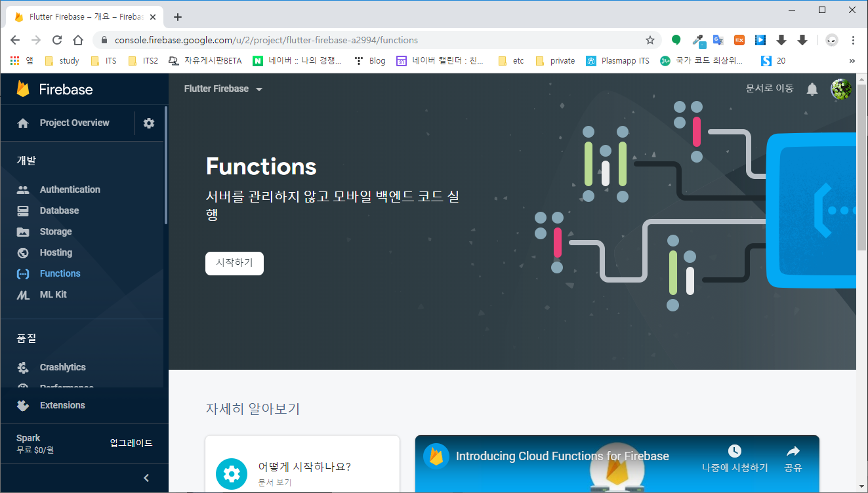Click the address bar URL
The width and height of the screenshot is (868, 493).
point(266,40)
